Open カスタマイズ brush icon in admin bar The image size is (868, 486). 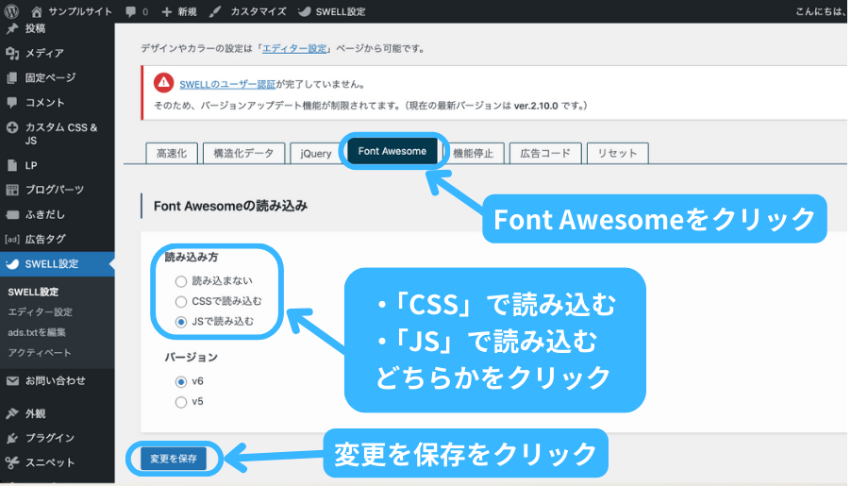215,11
